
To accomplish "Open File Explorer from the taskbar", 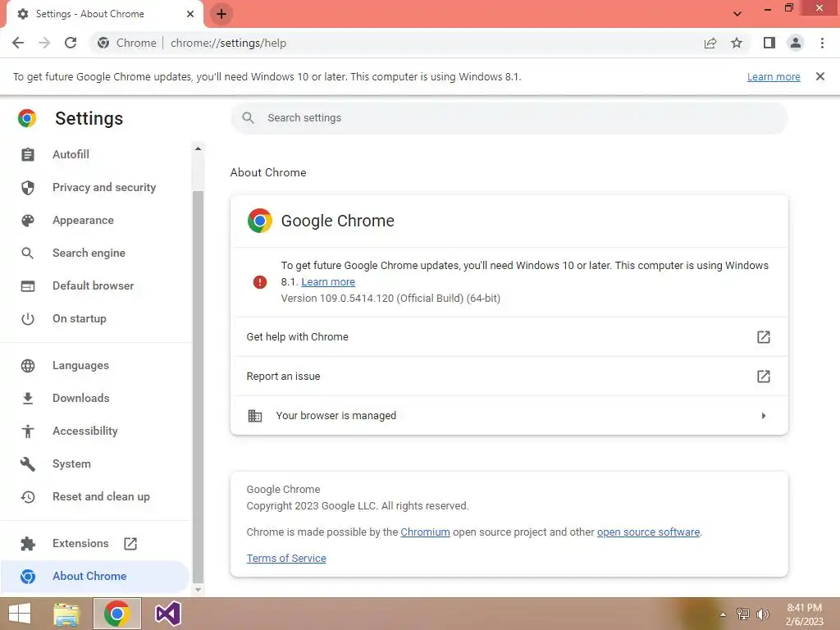I will coord(66,614).
